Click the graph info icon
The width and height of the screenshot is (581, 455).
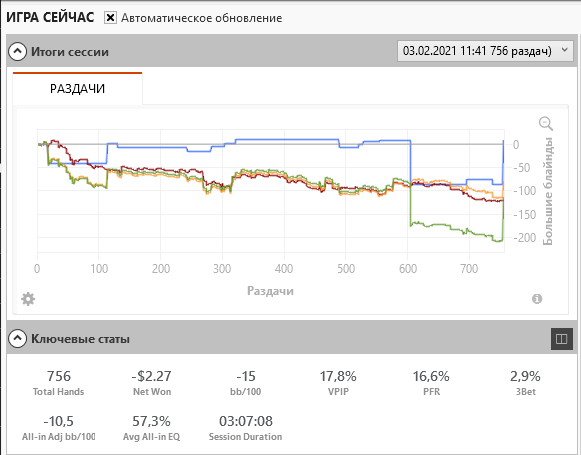pos(537,299)
